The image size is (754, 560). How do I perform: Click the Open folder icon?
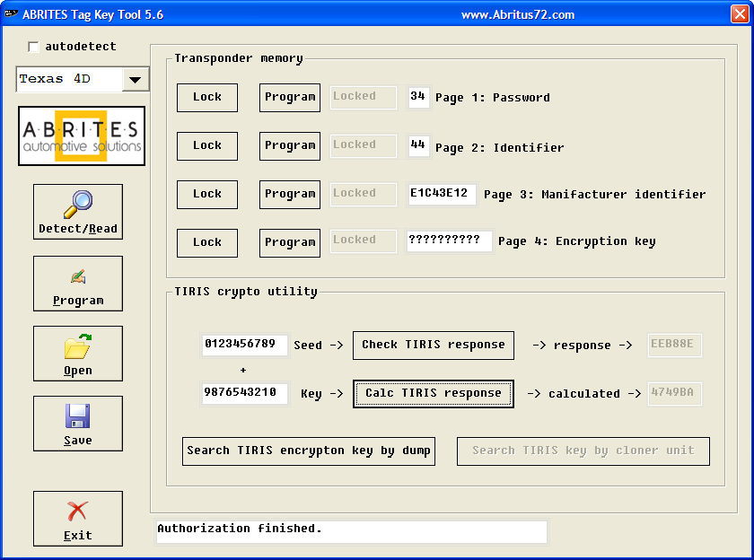pyautogui.click(x=78, y=346)
